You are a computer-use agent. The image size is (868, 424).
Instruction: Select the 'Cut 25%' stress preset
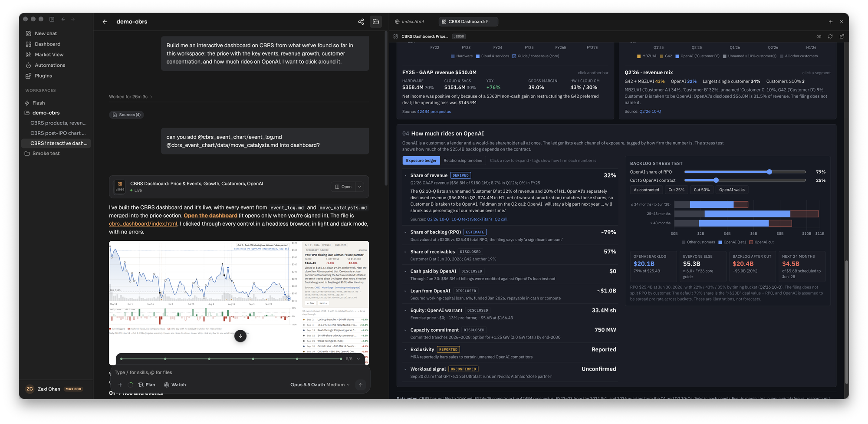[x=676, y=190]
